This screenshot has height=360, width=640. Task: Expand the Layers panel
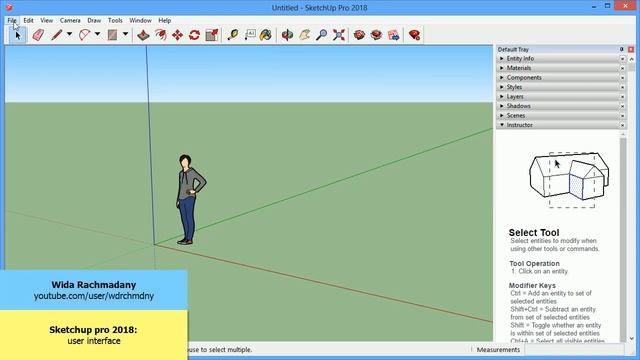(561, 97)
